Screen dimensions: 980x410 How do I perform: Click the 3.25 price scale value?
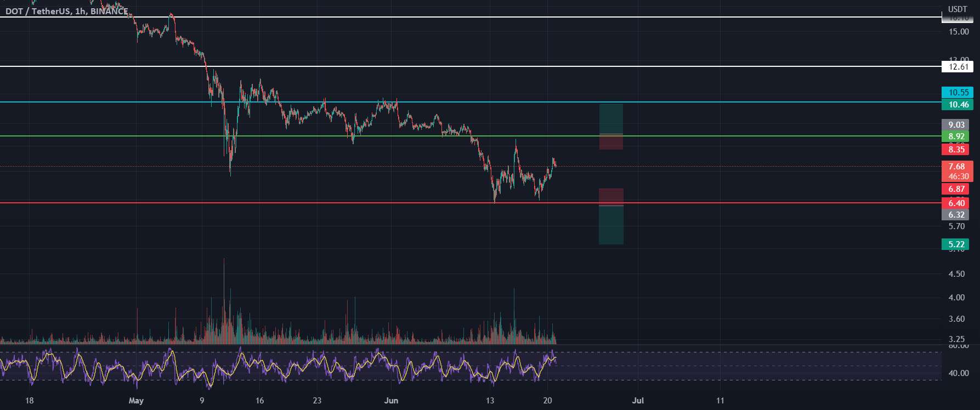(x=956, y=339)
